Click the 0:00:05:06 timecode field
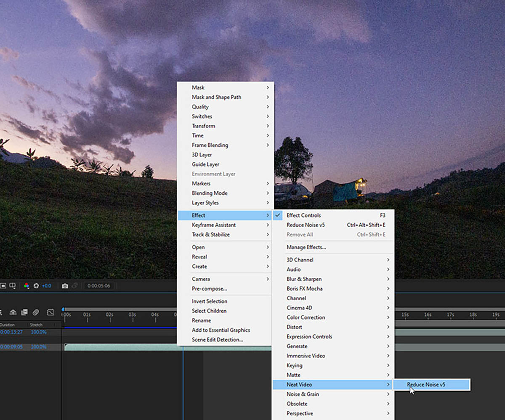This screenshot has width=505, height=420. (99, 286)
